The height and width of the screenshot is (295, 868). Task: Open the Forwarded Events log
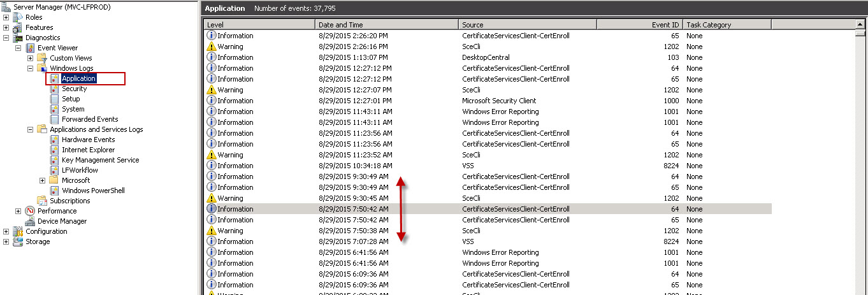(89, 119)
